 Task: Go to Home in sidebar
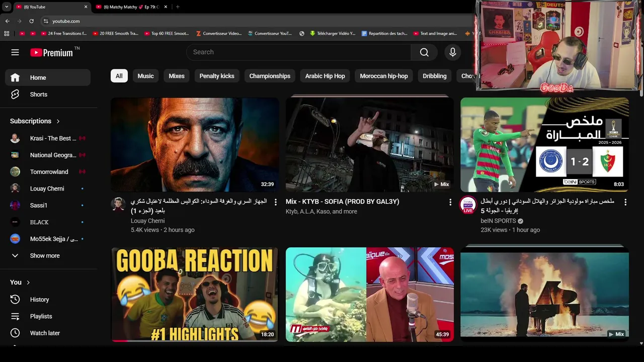coord(48,77)
